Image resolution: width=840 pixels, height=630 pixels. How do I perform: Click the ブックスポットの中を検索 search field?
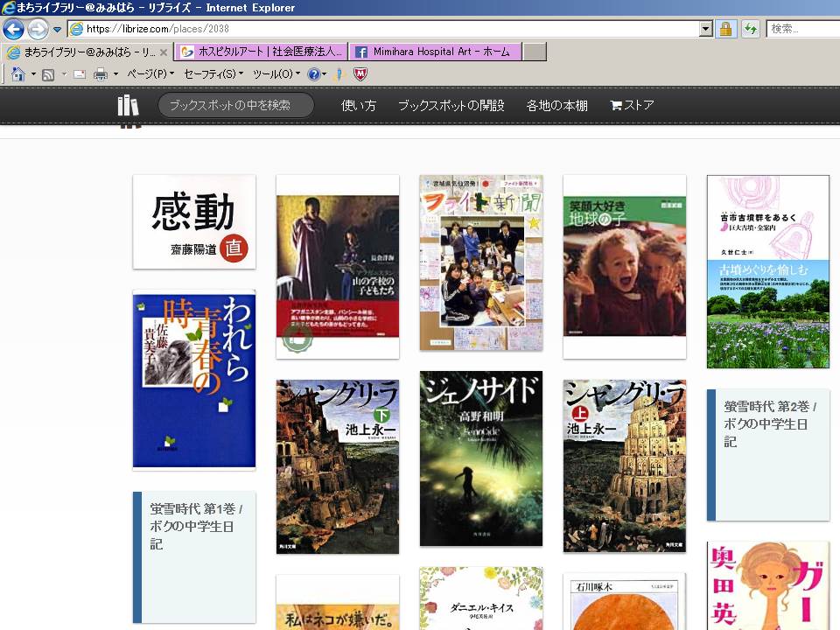[235, 106]
